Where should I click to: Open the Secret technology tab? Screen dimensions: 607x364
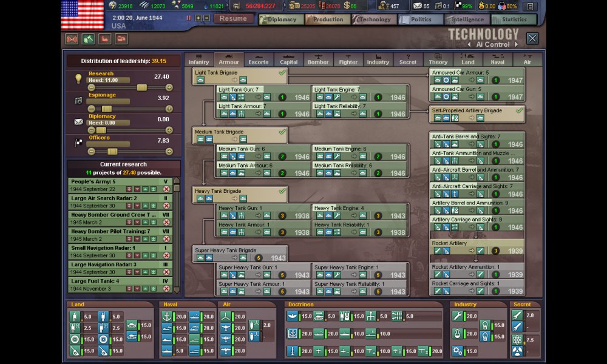coord(408,59)
